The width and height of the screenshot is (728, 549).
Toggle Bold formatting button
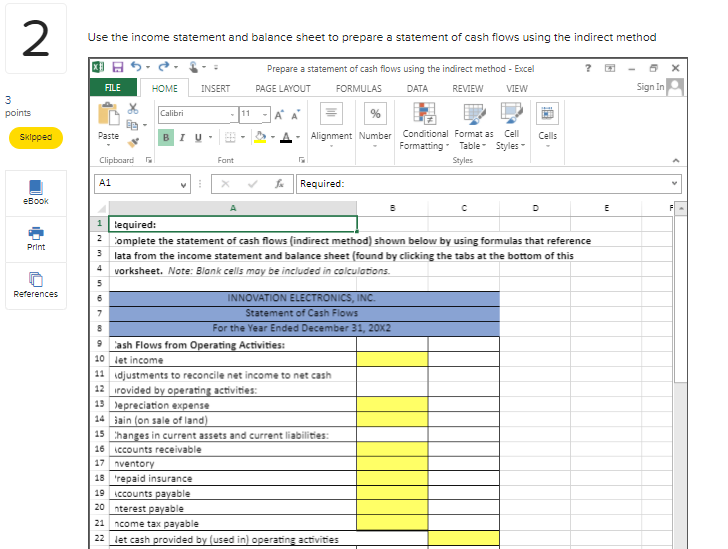[166, 137]
